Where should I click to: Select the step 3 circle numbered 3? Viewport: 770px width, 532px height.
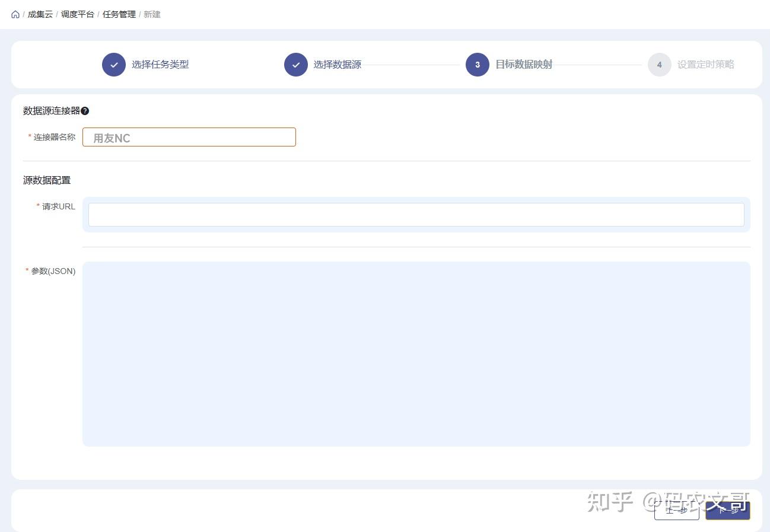pos(478,65)
